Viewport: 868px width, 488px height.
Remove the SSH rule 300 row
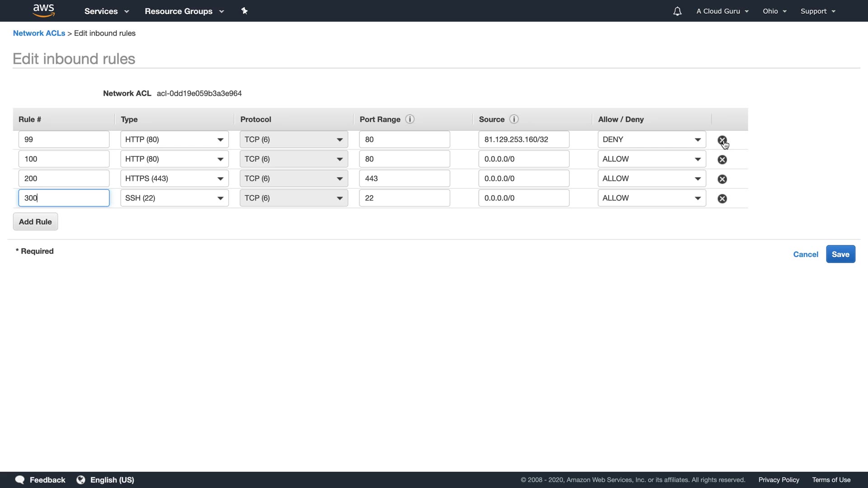722,198
